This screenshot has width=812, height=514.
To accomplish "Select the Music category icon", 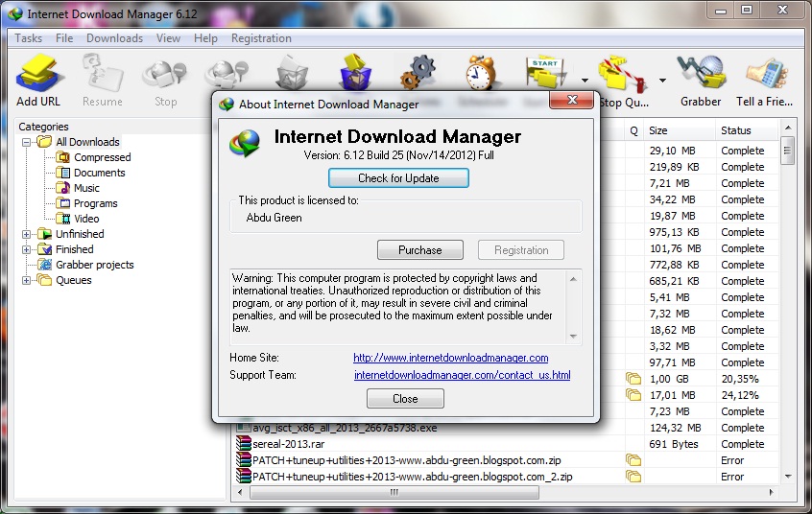I will click(x=63, y=187).
